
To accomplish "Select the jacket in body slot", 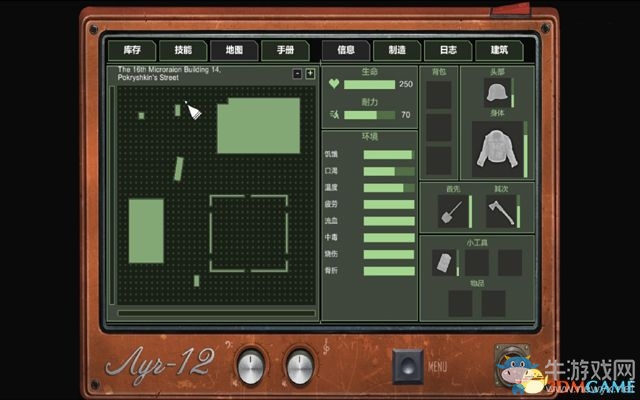I will tap(497, 149).
